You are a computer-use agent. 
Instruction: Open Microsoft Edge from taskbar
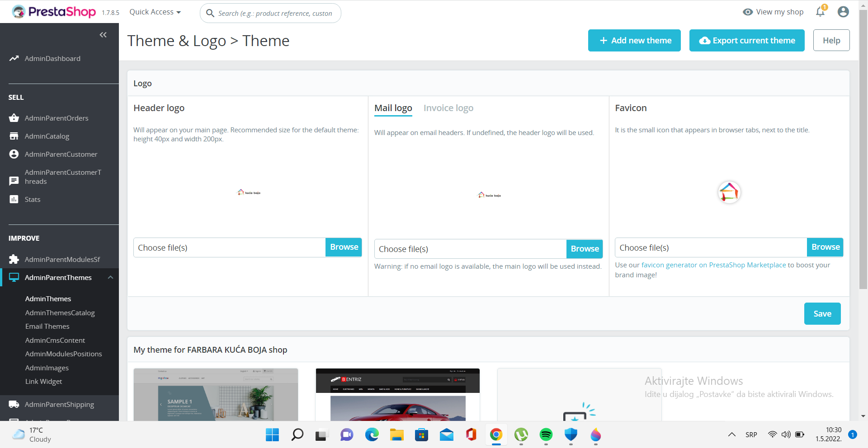372,435
